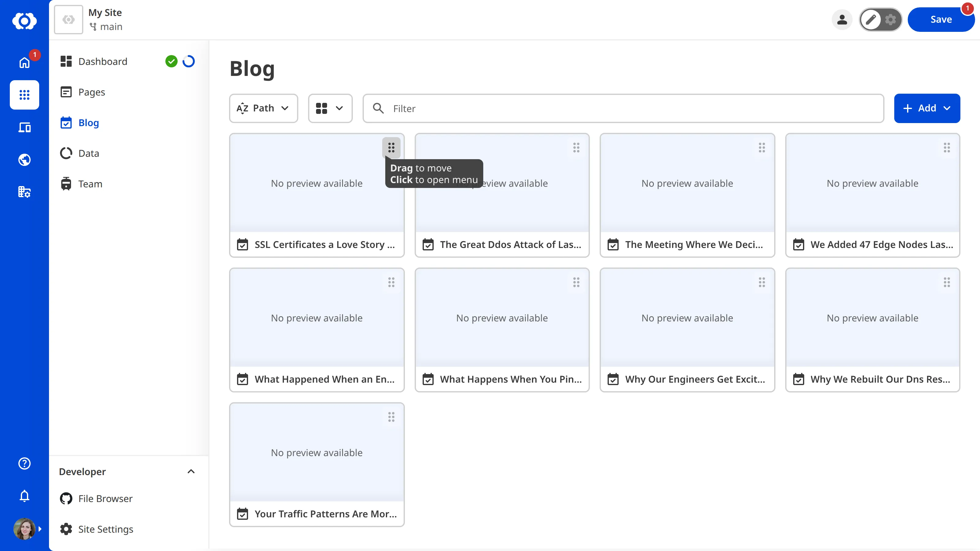980x551 pixels.
Task: Open the Add dropdown button
Action: tap(927, 108)
